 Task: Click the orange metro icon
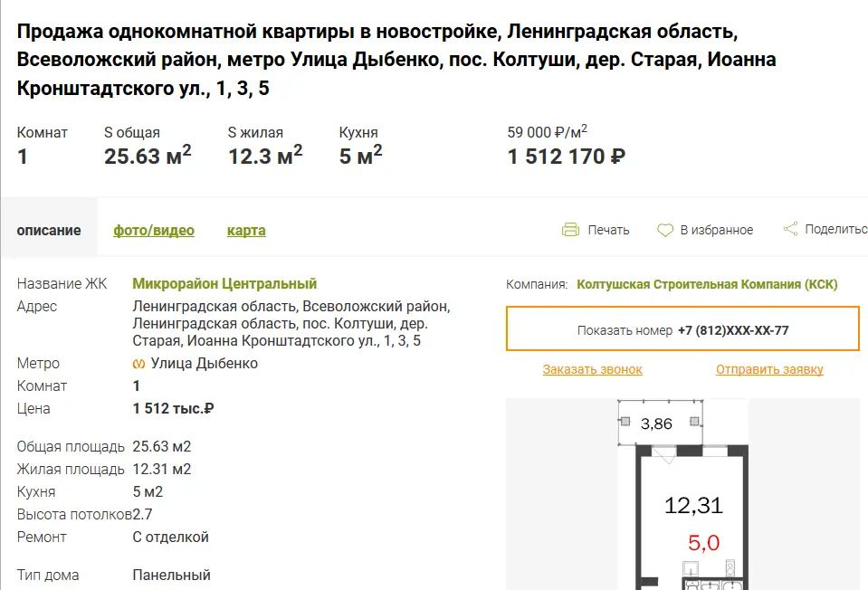pyautogui.click(x=138, y=364)
